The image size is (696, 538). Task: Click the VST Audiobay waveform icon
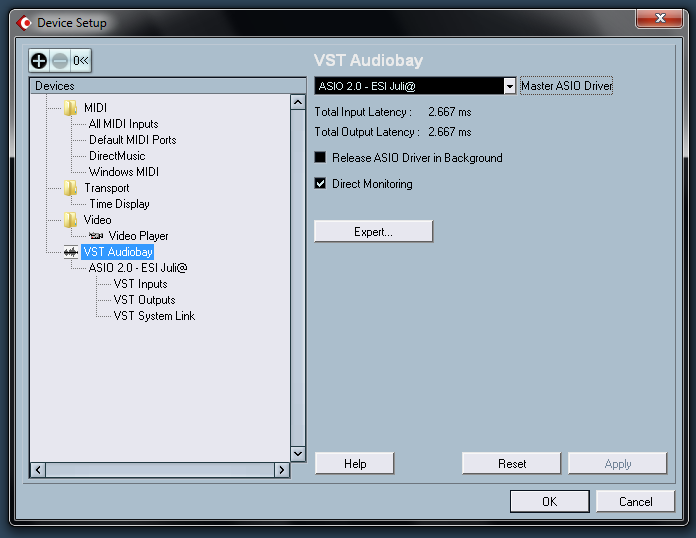pyautogui.click(x=71, y=252)
